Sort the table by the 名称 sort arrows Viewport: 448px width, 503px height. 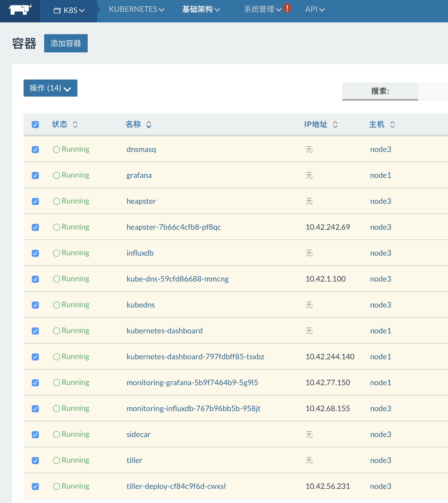149,125
